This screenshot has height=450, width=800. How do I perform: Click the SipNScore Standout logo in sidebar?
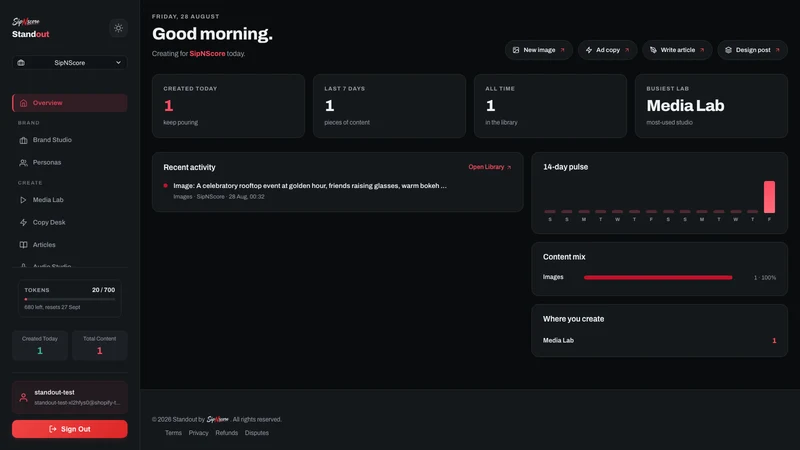tap(31, 28)
